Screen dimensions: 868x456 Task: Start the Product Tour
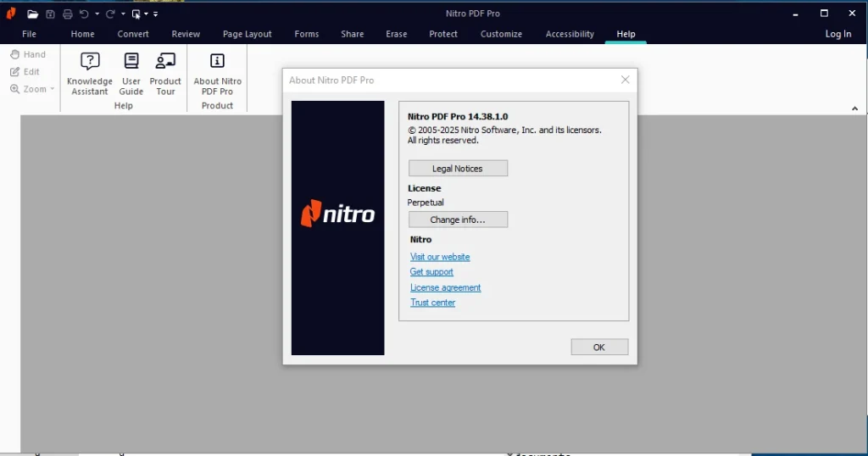pos(165,73)
